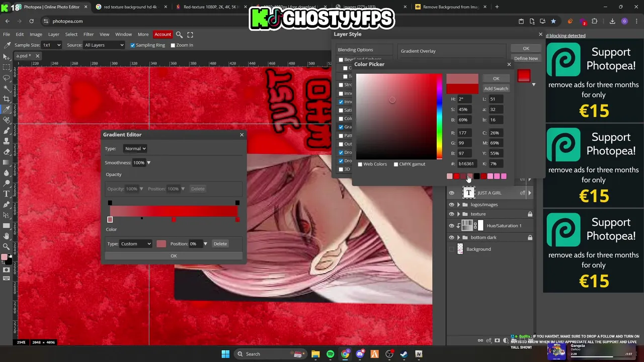Click the Hue/Saturation 1 layer mask thumbnail

(480, 226)
